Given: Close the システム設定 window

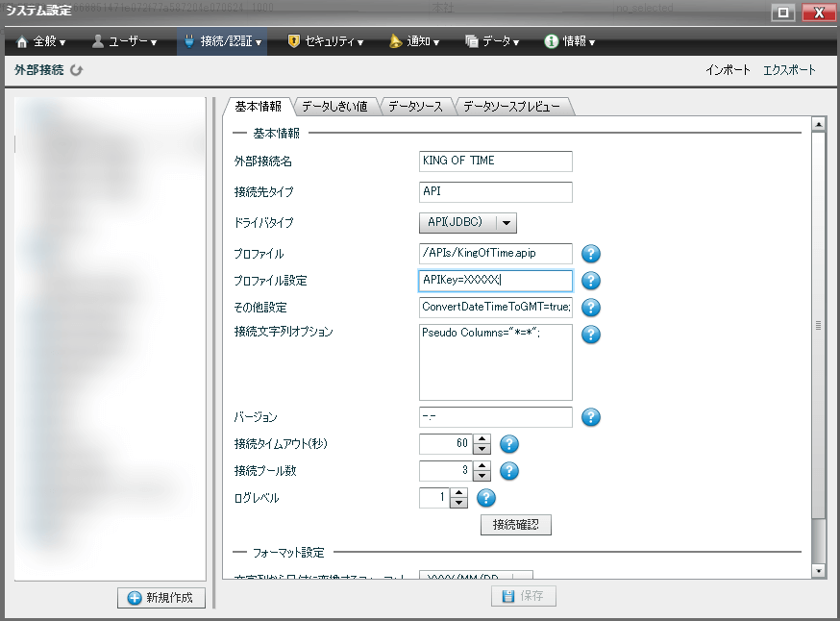Looking at the screenshot, I should 818,12.
